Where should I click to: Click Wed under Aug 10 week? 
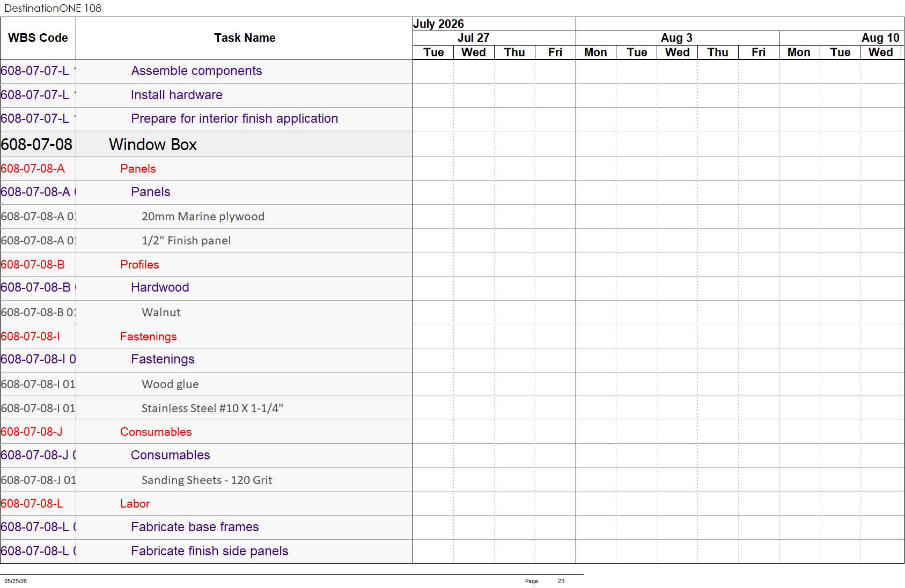881,53
